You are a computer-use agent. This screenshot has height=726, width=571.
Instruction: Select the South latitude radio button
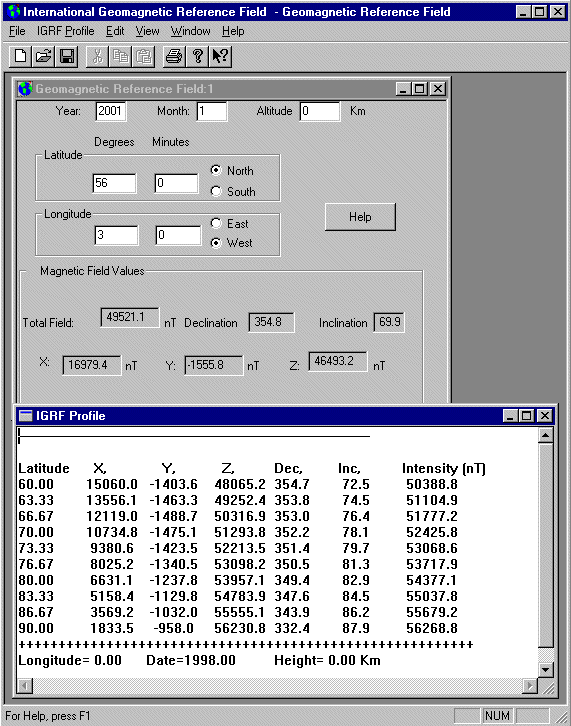click(216, 191)
